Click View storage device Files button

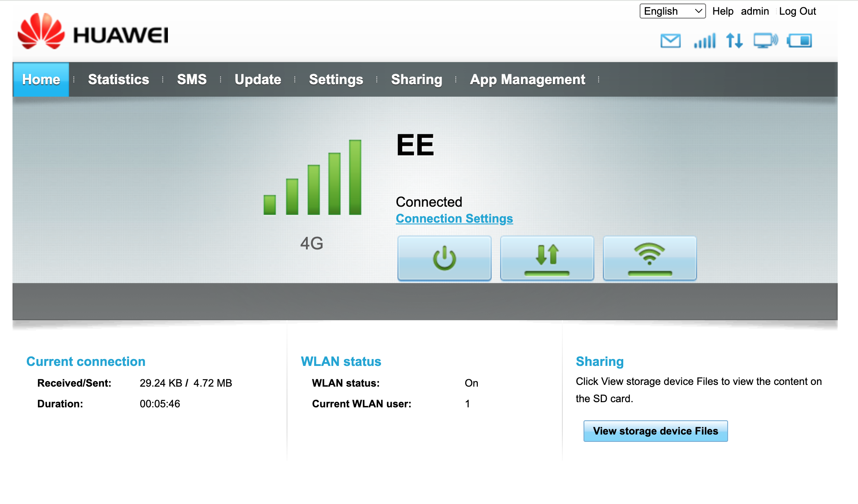point(656,431)
